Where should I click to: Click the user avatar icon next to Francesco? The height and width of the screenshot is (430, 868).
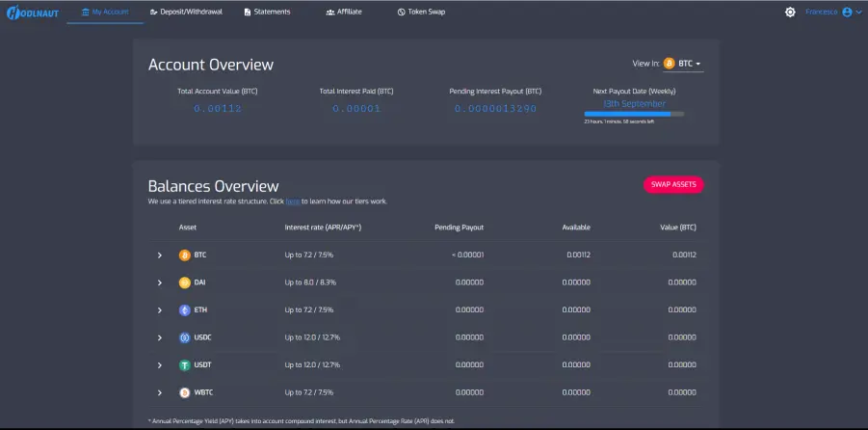click(x=847, y=13)
